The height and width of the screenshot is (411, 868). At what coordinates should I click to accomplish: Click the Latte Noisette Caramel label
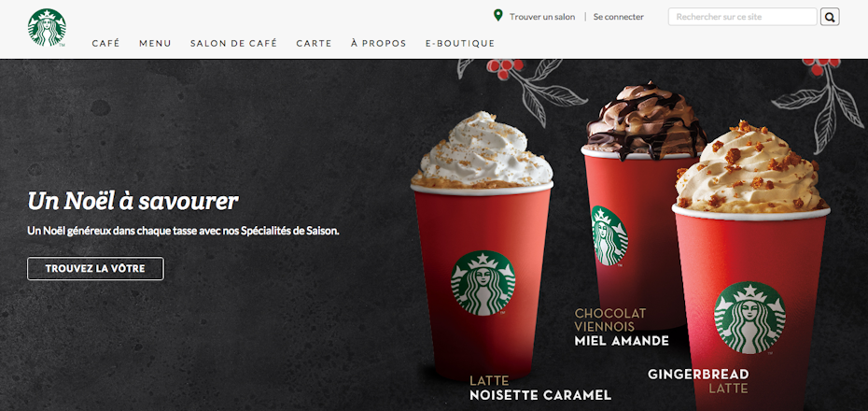(x=540, y=389)
